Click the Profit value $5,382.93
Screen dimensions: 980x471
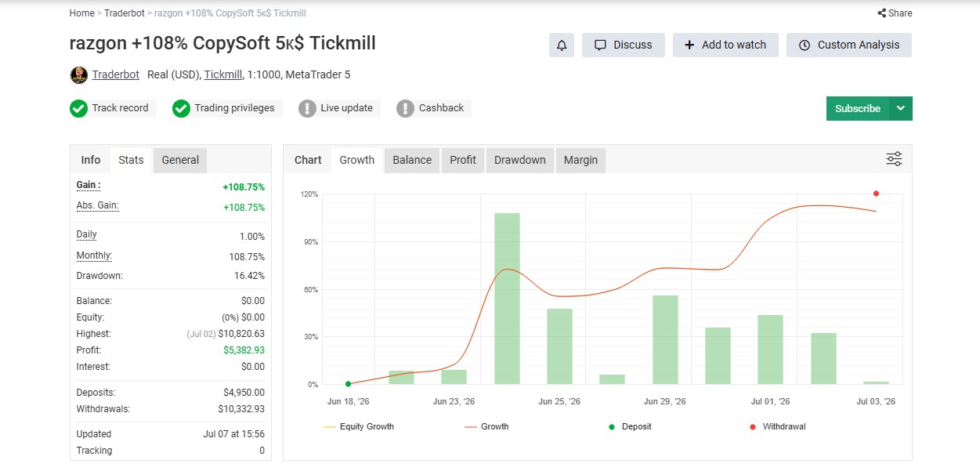point(244,350)
